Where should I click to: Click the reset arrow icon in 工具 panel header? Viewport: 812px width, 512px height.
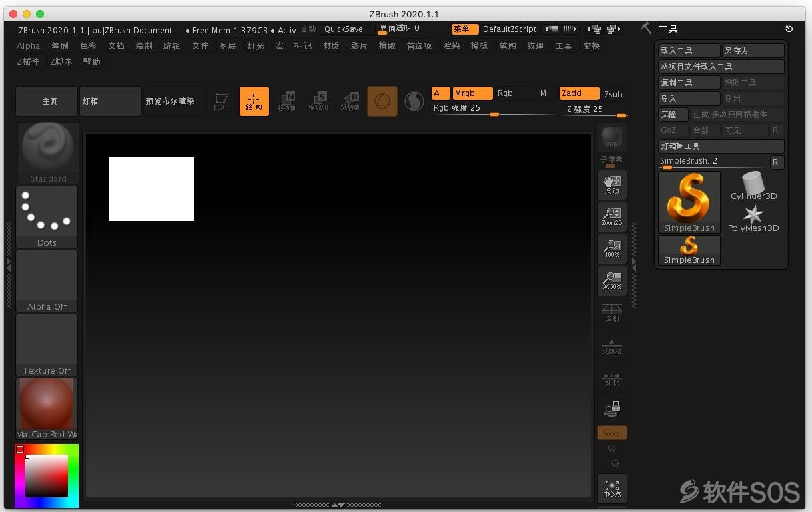pyautogui.click(x=789, y=29)
